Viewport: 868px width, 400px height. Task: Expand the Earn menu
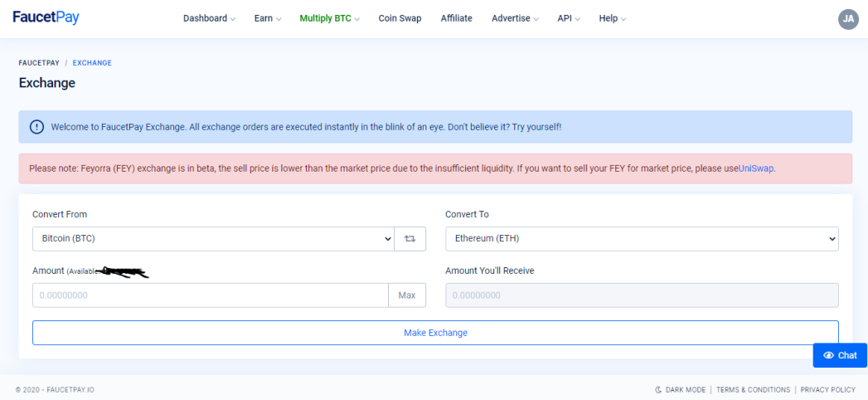[x=268, y=18]
